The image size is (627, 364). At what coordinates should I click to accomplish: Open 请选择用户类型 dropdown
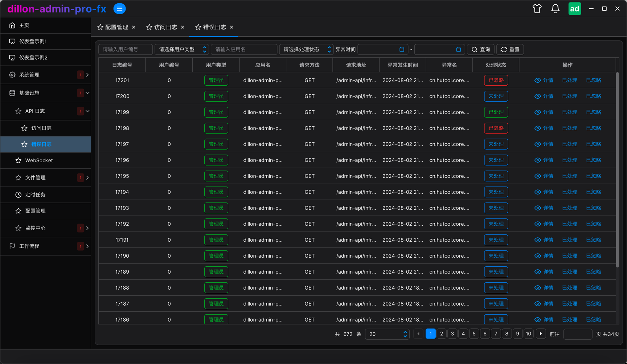point(182,49)
